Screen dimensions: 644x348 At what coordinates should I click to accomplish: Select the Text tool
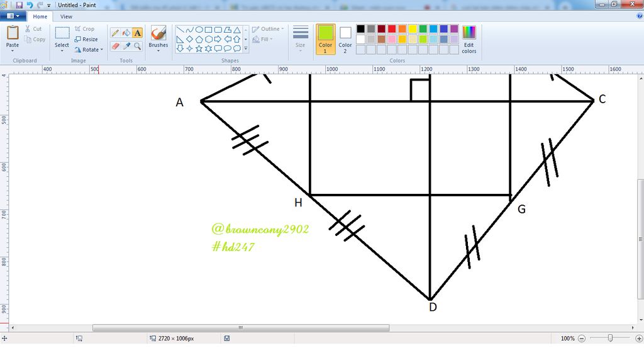point(137,33)
